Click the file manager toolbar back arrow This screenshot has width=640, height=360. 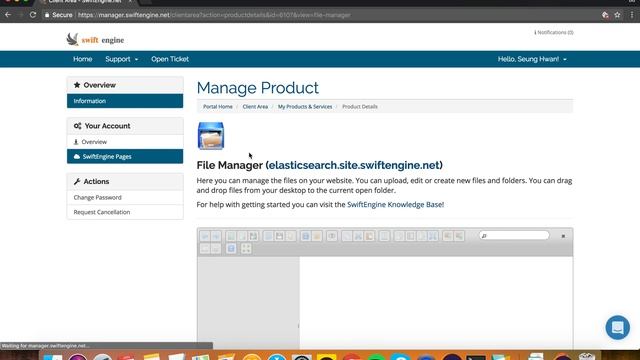(x=205, y=236)
